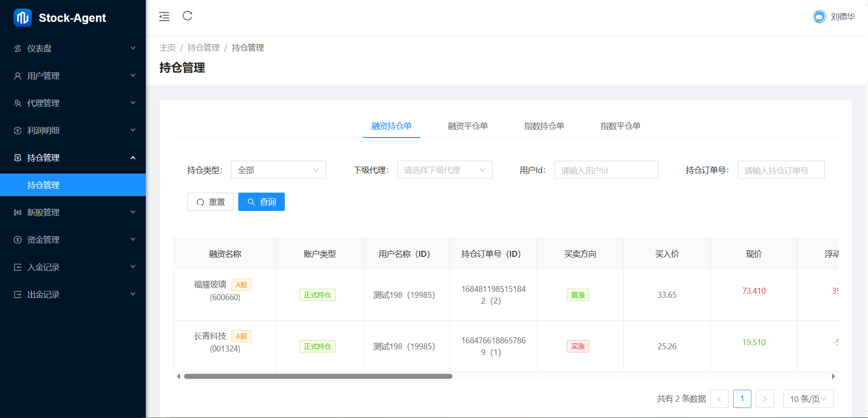Click the 资金管理 dollar coin icon
The height and width of the screenshot is (418, 868).
18,240
